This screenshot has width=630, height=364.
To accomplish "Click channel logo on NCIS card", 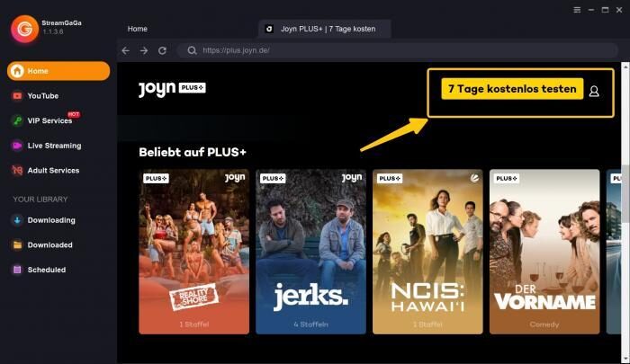I will tap(474, 178).
